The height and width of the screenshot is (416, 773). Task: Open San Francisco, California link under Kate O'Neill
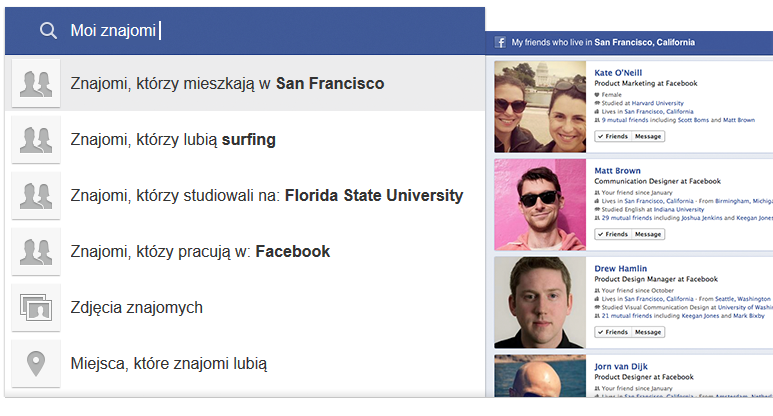tap(659, 111)
